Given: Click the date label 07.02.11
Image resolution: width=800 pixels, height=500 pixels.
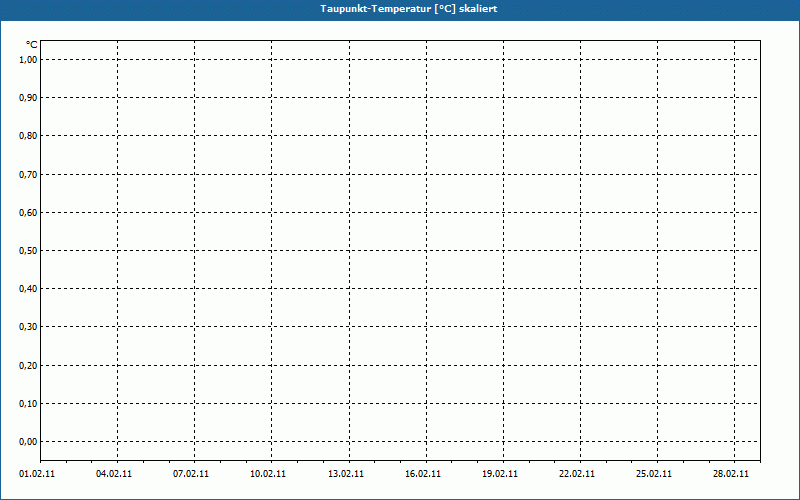Looking at the screenshot, I should point(191,474).
